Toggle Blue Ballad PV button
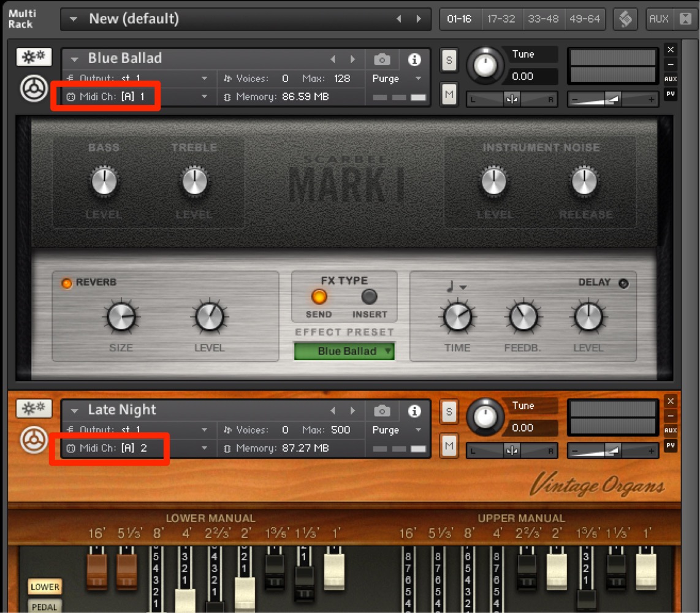The width and height of the screenshot is (700, 613). pos(671,94)
